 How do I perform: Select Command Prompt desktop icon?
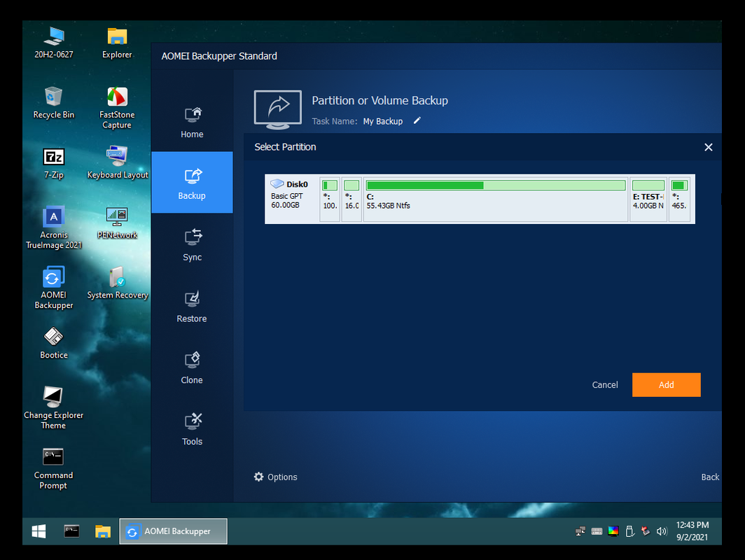tap(53, 469)
